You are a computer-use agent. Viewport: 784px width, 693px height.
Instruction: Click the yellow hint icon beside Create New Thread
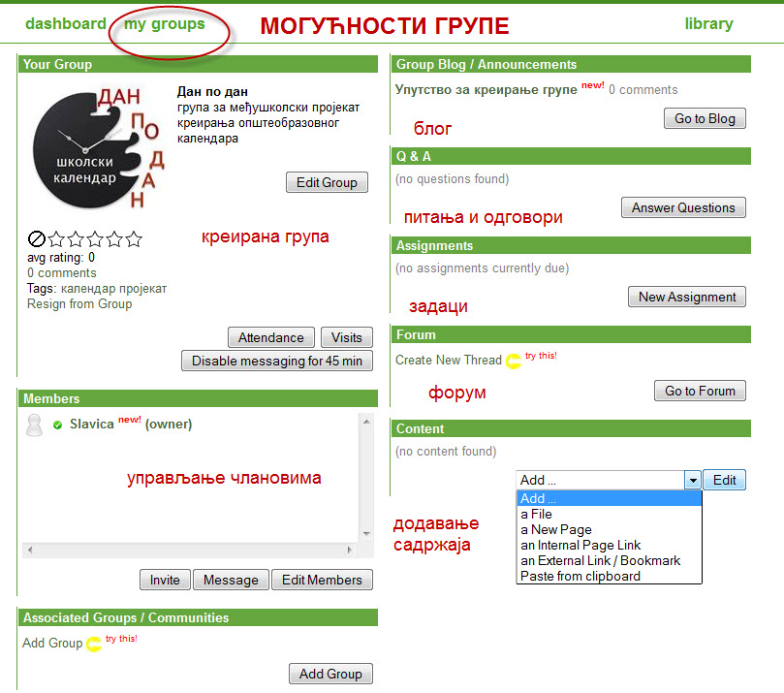(x=513, y=361)
